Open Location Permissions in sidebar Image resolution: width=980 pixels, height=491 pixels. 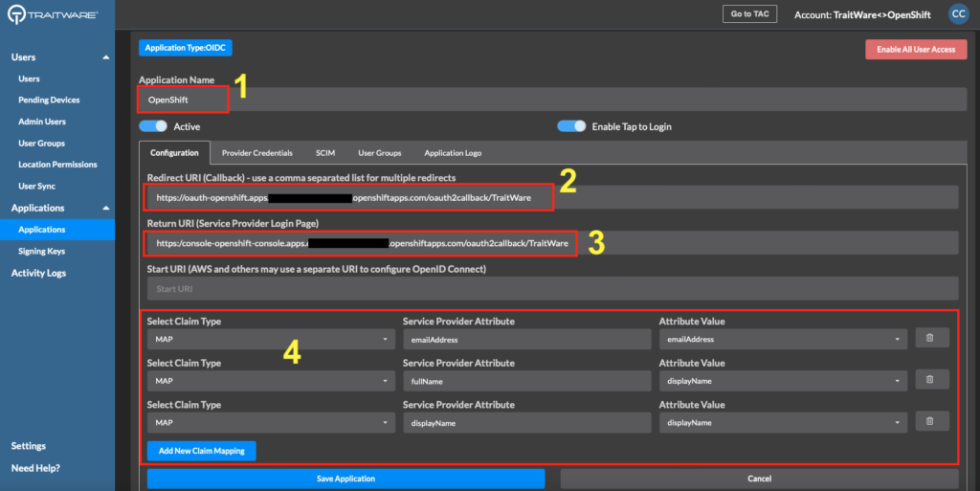(x=57, y=165)
